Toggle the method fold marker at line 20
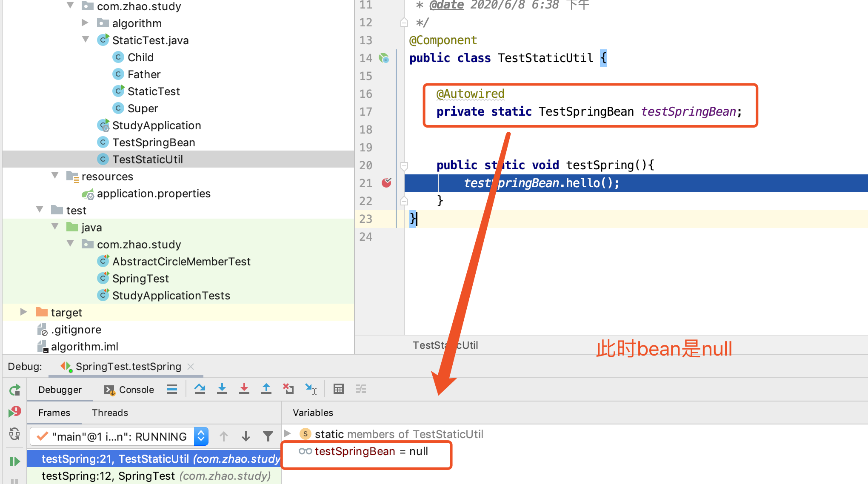 pyautogui.click(x=404, y=165)
